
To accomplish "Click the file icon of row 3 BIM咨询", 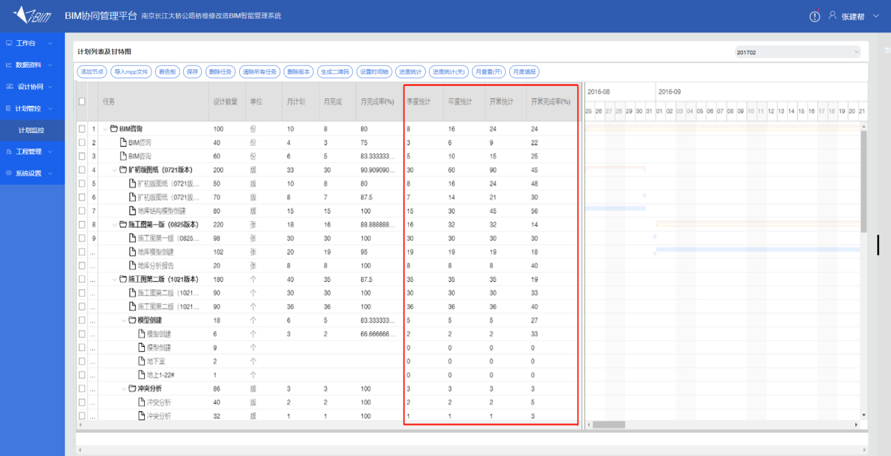I will tap(123, 156).
